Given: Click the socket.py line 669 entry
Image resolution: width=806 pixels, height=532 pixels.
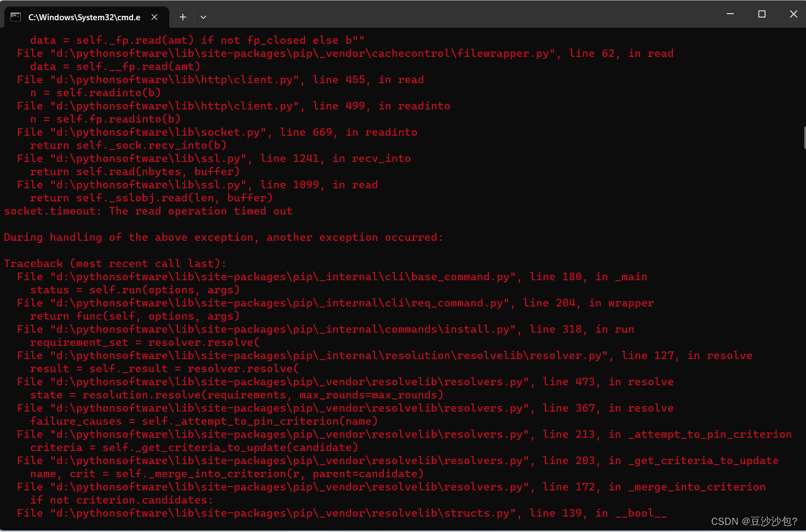Looking at the screenshot, I should [217, 132].
